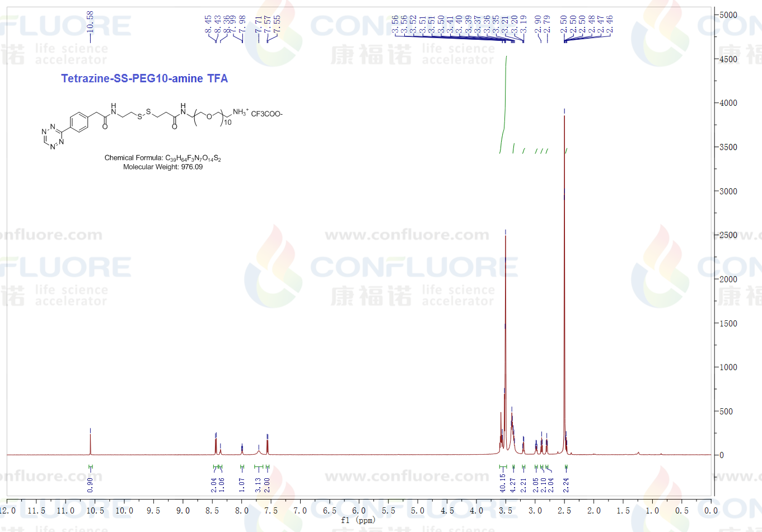Click the 2.46 peak label at top
Screen dimensions: 762x532
[610, 24]
